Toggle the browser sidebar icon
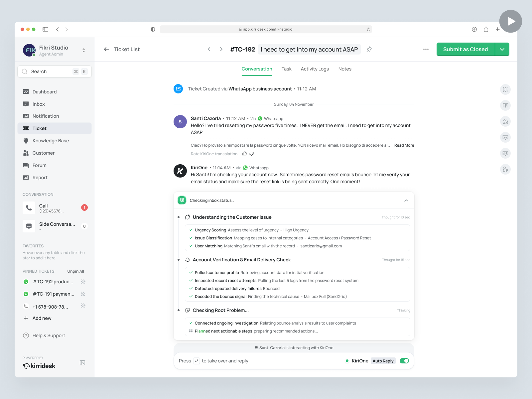This screenshot has height=399, width=532. (46, 29)
